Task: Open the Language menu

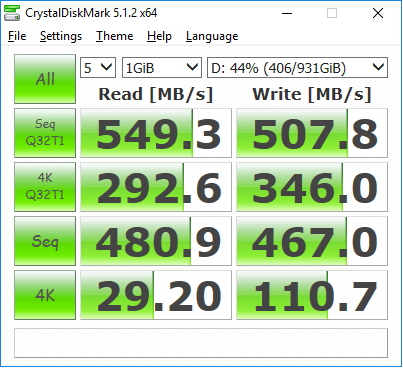Action: click(212, 36)
